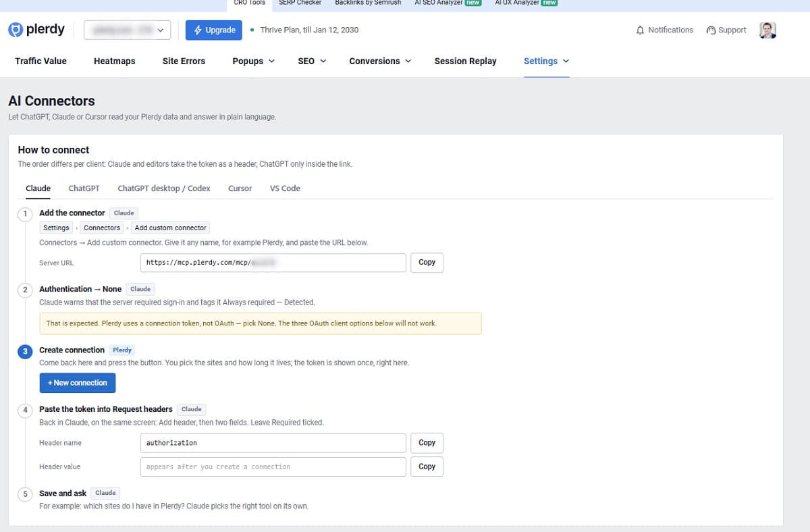
Task: Open Site Errors section
Action: tap(184, 61)
